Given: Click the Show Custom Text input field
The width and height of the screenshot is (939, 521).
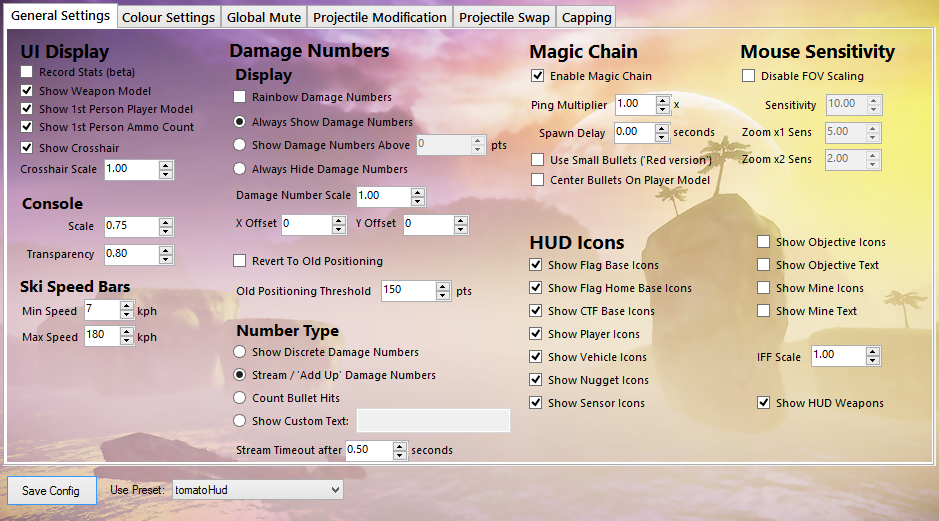Looking at the screenshot, I should click(433, 421).
